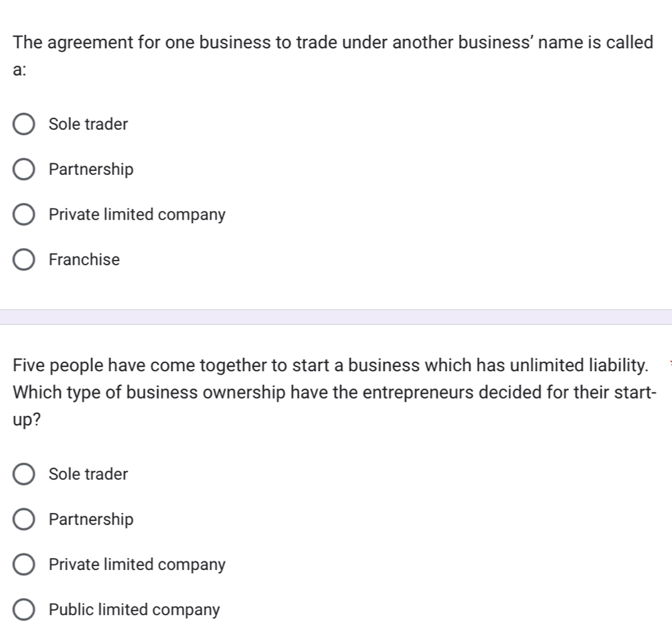The height and width of the screenshot is (637, 672).
Task: Select Sole trader radio for five-people question
Action: pyautogui.click(x=24, y=474)
